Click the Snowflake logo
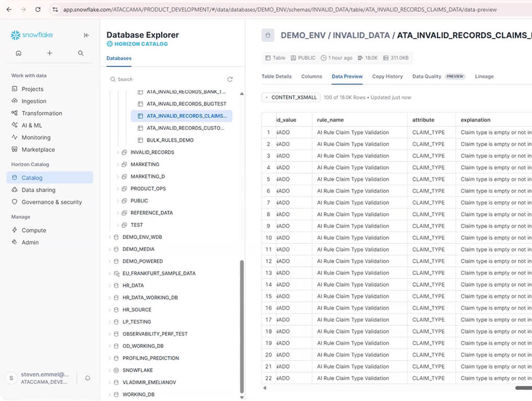532x401 pixels. (x=32, y=35)
